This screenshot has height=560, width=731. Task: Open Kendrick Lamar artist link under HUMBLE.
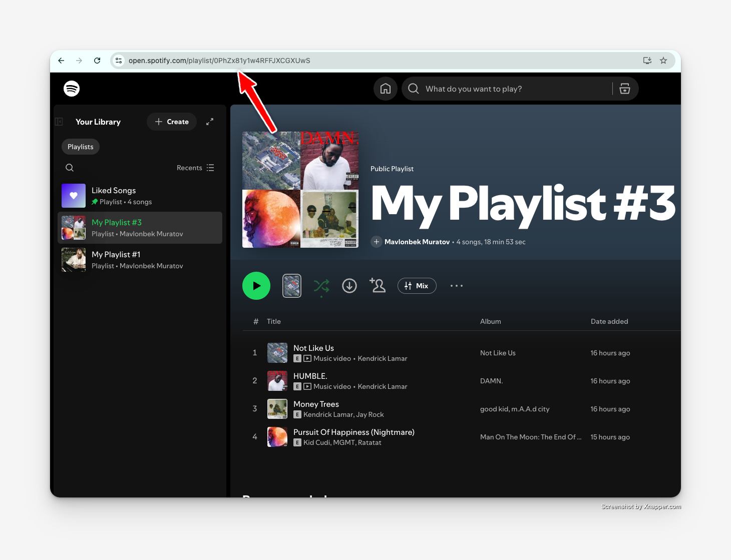(383, 386)
